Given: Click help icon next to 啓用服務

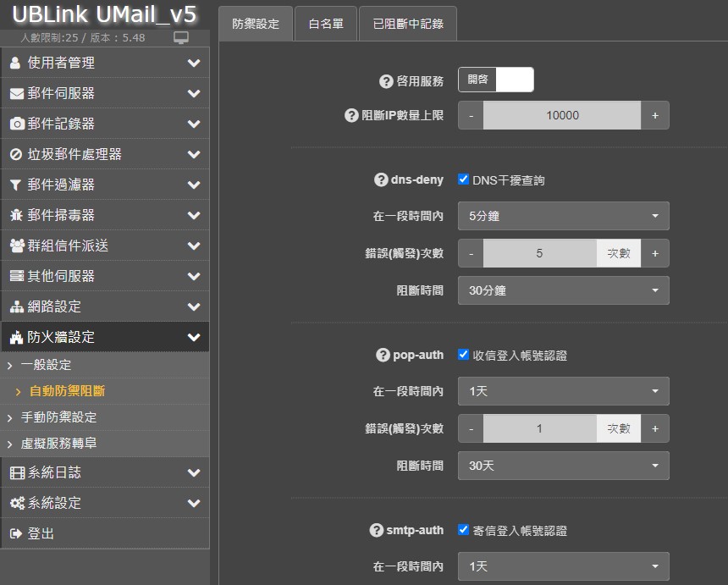Looking at the screenshot, I should [x=386, y=81].
